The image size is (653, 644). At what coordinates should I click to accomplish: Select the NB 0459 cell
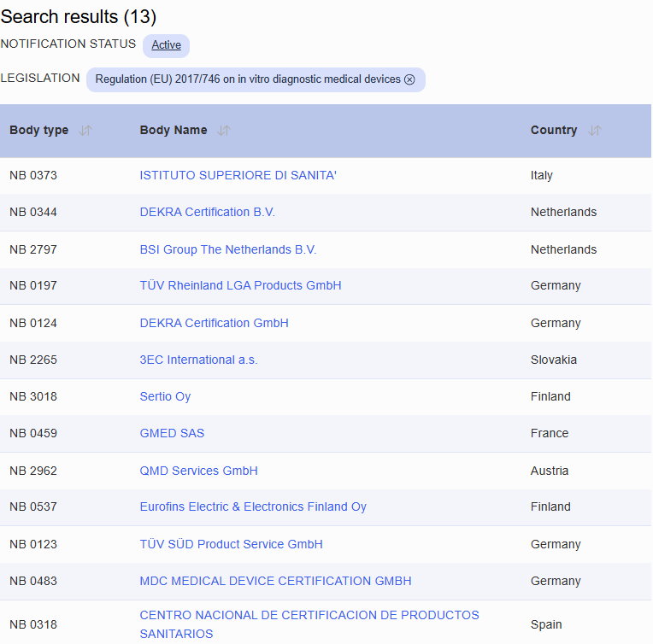point(33,433)
